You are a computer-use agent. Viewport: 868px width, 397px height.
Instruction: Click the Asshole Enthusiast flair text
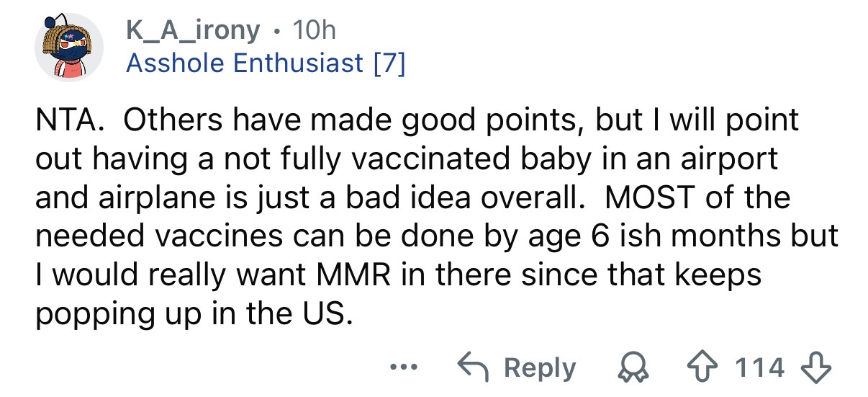click(x=245, y=63)
